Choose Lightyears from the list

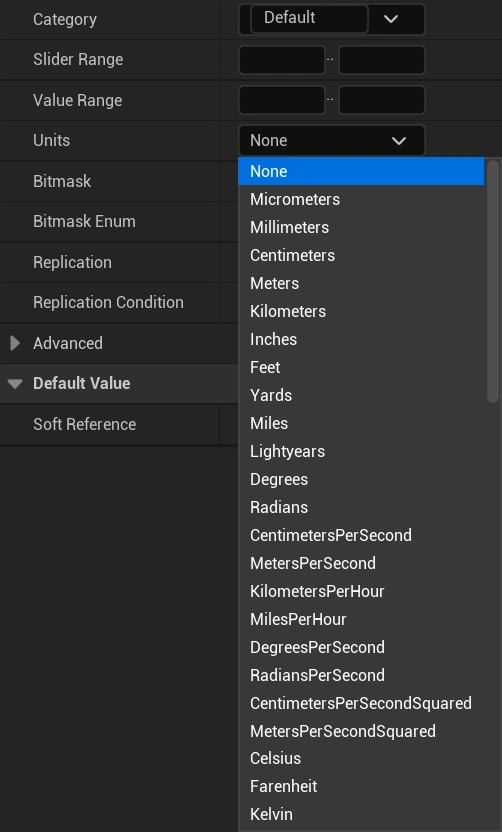coord(361,452)
